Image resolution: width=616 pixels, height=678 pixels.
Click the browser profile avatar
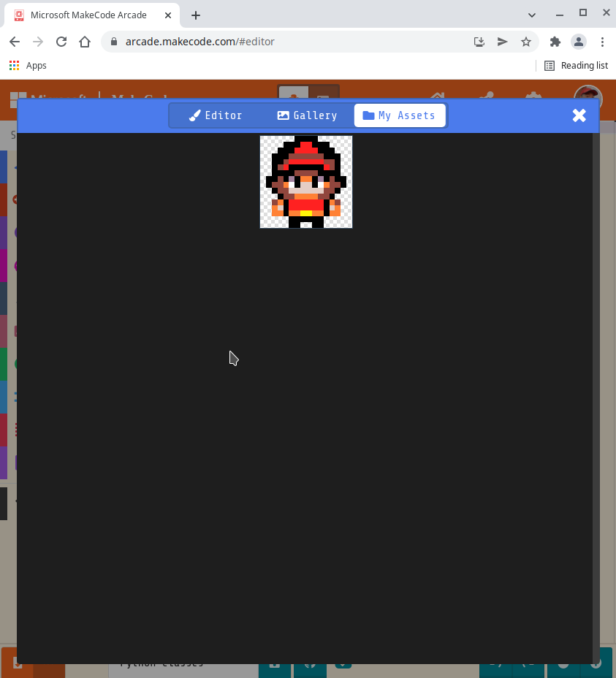[579, 42]
